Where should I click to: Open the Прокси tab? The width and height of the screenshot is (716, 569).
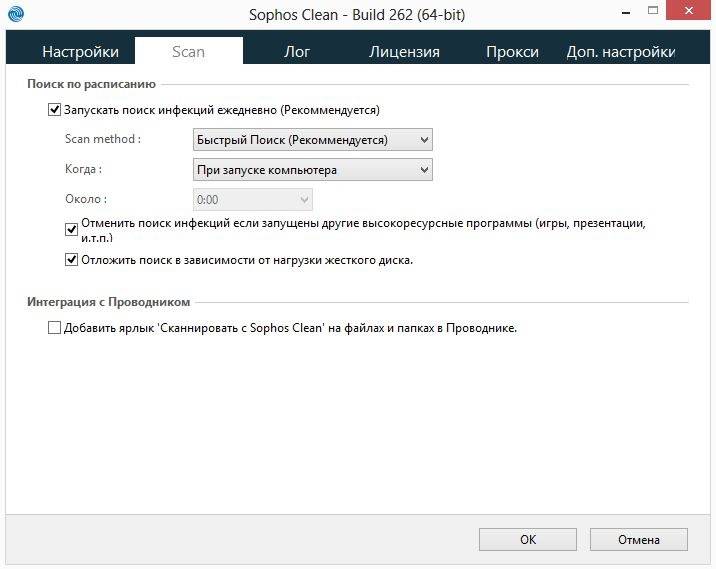[x=512, y=52]
